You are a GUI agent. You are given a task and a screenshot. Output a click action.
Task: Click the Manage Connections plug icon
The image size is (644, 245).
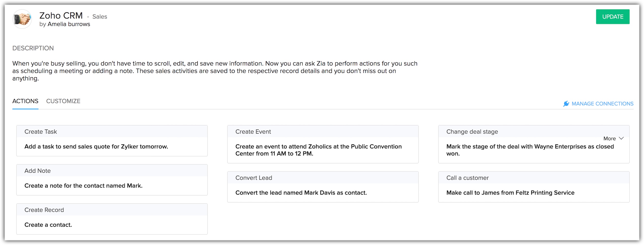[566, 104]
